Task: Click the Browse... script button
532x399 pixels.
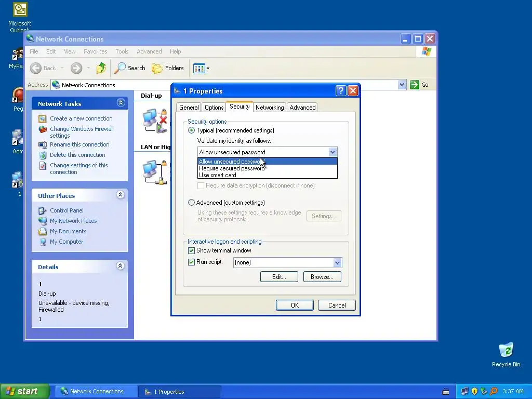Action: (322, 277)
